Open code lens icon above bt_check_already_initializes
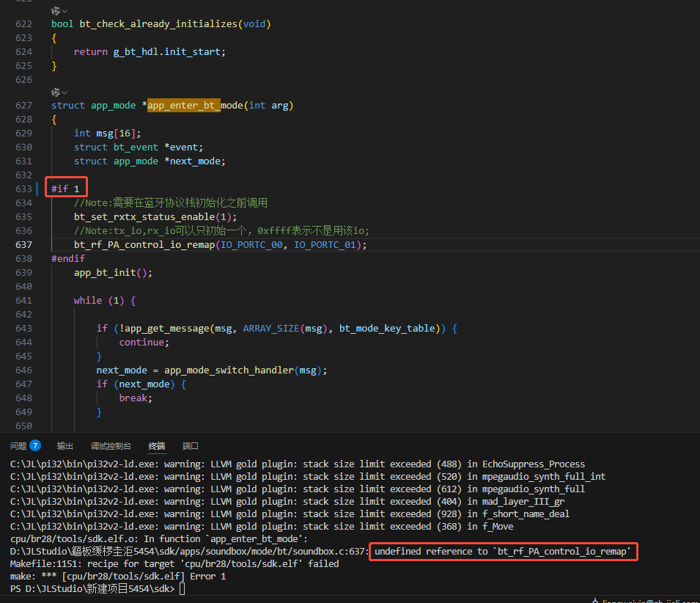 click(x=59, y=11)
